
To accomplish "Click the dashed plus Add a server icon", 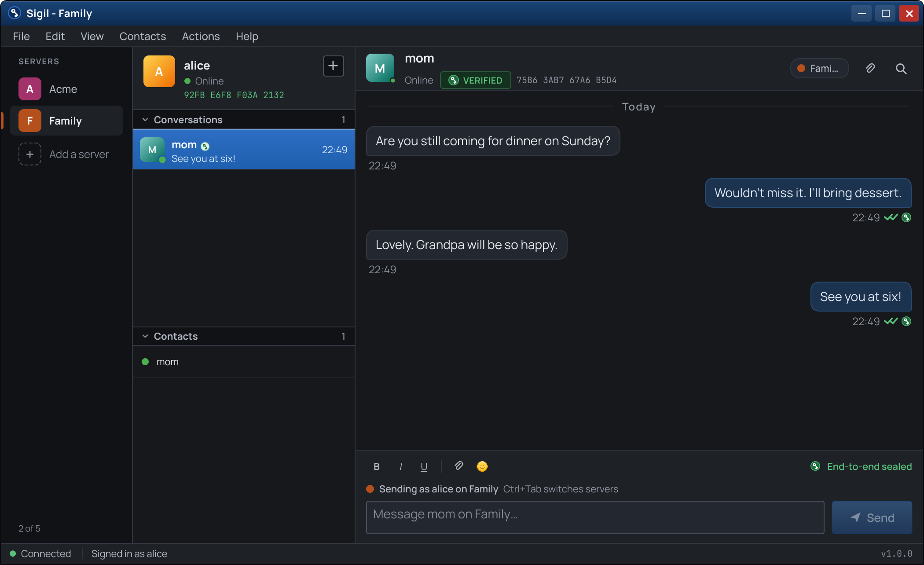I will (30, 154).
